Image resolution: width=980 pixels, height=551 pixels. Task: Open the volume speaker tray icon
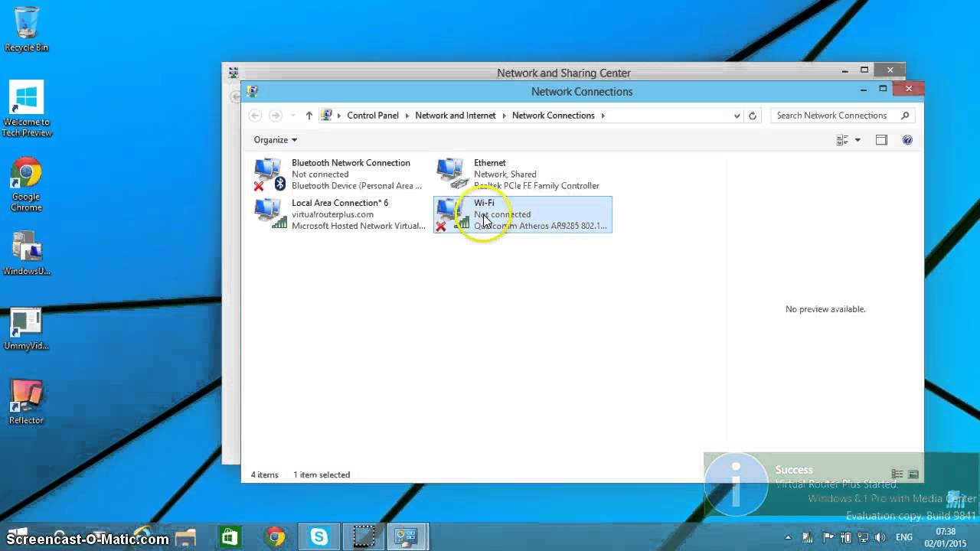tap(880, 538)
